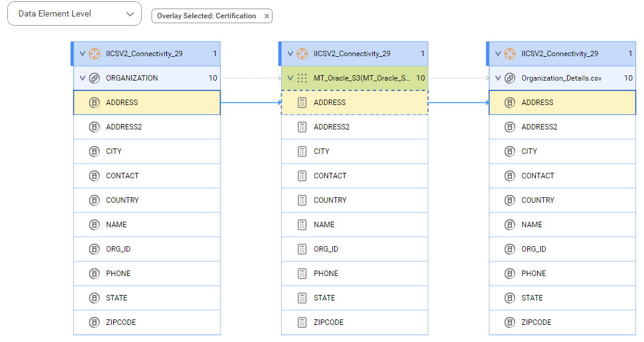Click the Organization_Details.csv child count 10
The width and height of the screenshot is (644, 342).
pos(628,78)
